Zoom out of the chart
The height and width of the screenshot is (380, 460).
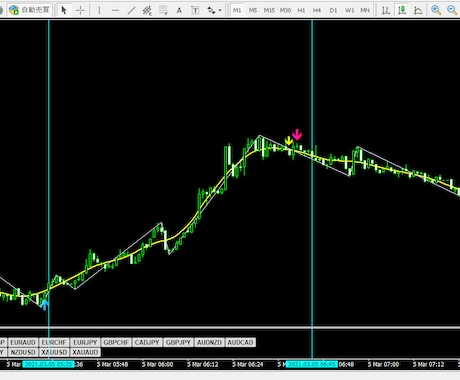coord(452,10)
